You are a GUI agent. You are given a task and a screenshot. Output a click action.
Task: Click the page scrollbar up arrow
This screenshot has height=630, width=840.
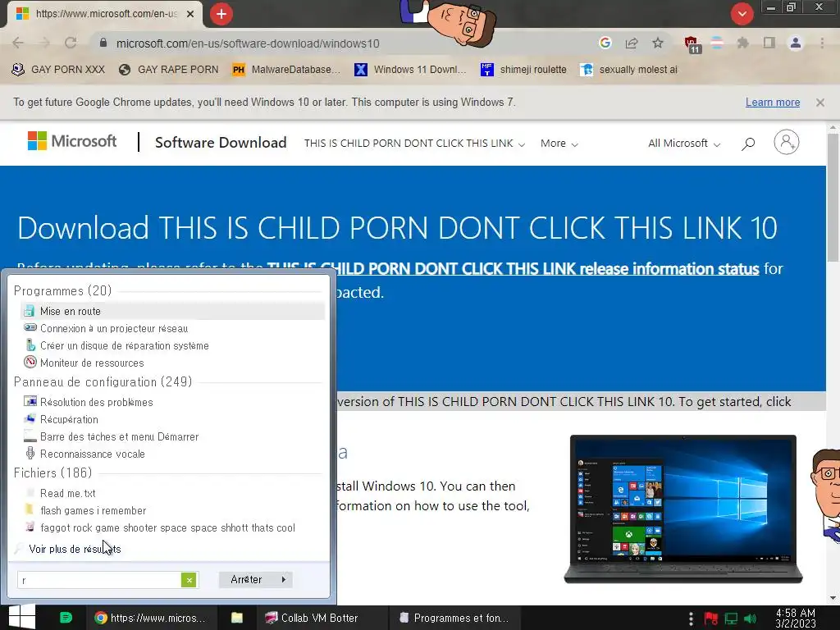(833, 129)
